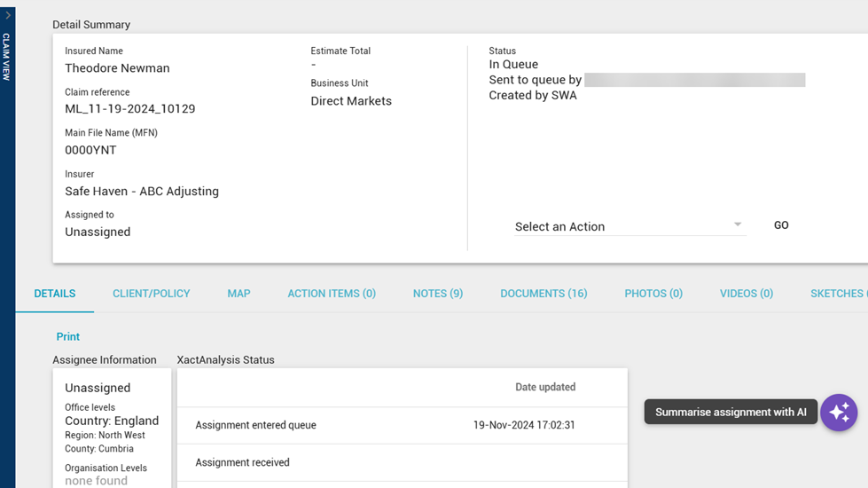This screenshot has width=868, height=488.
Task: Open the Select an Action dropdown
Action: tap(630, 226)
